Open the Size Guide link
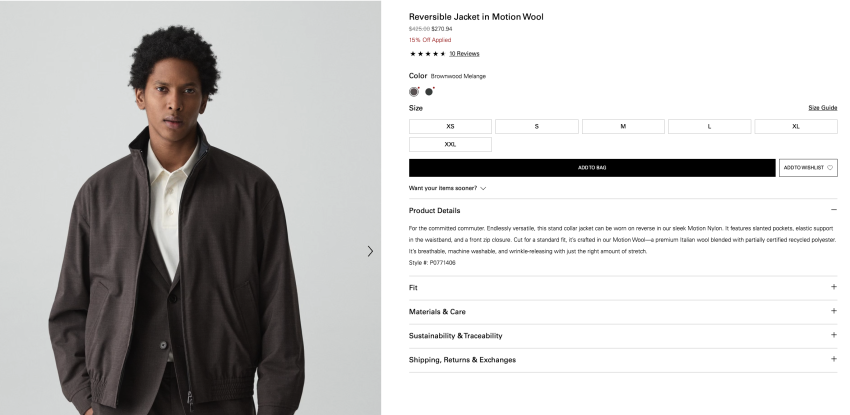 click(x=822, y=108)
